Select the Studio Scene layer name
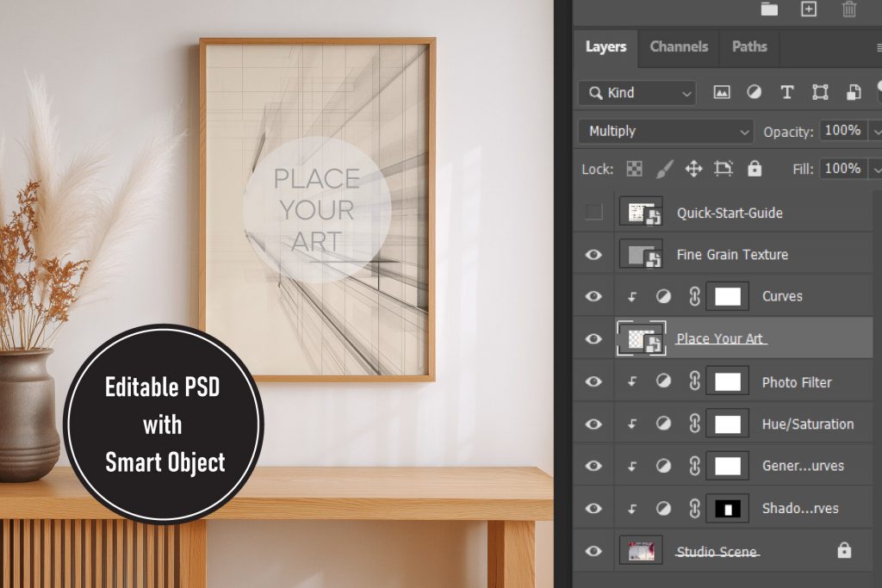 coord(716,552)
